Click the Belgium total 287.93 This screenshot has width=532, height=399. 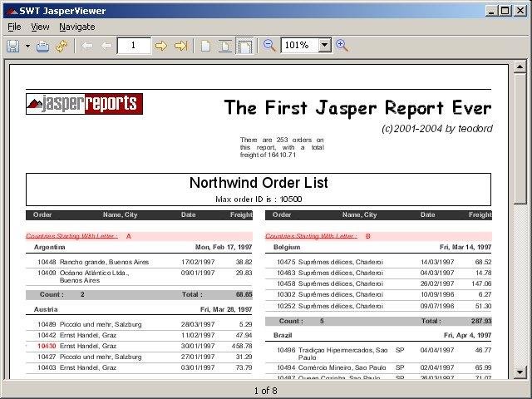pos(481,321)
